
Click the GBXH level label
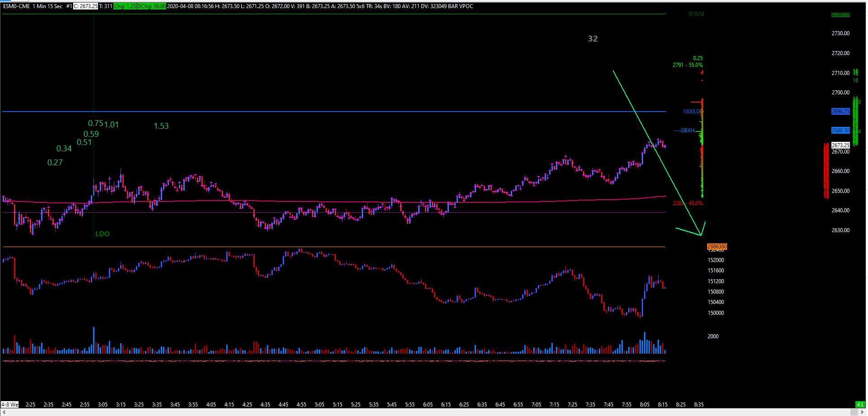coord(687,131)
